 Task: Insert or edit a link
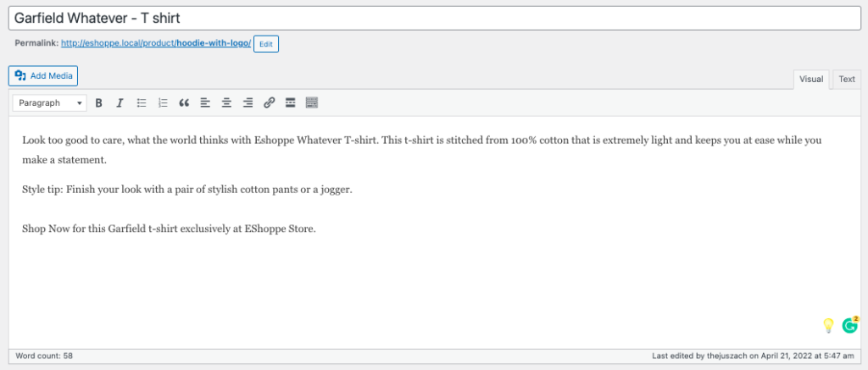tap(269, 102)
